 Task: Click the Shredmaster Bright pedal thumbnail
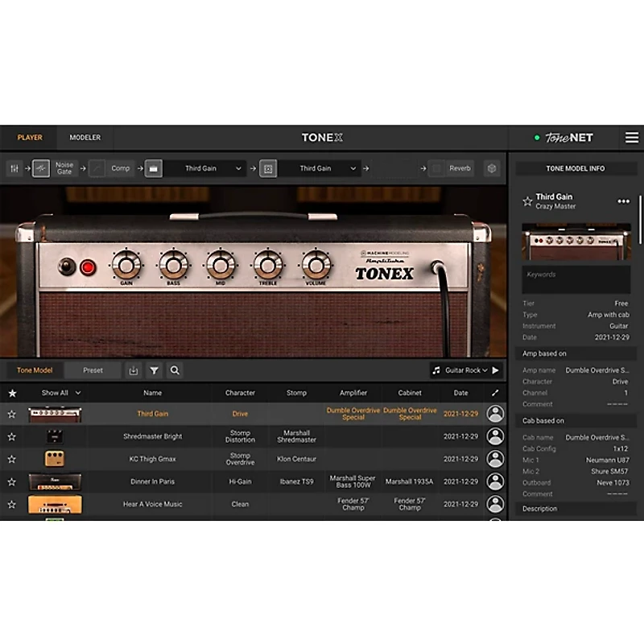(55, 436)
